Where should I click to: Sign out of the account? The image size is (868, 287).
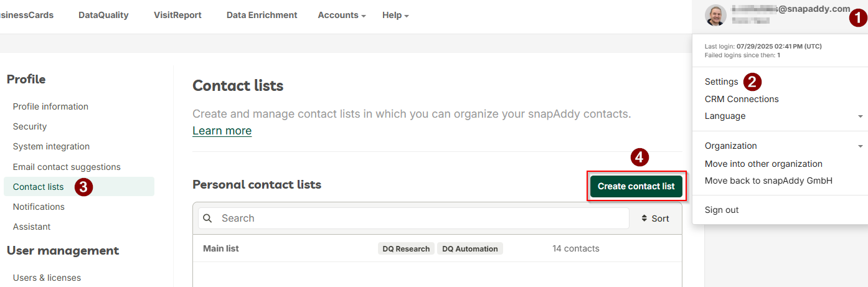722,210
